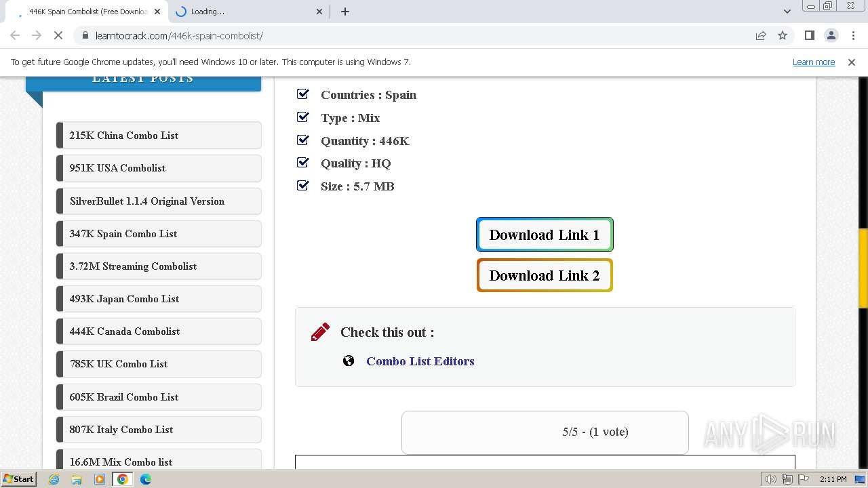
Task: Click the red pencil icon near Check this out
Action: (x=320, y=332)
